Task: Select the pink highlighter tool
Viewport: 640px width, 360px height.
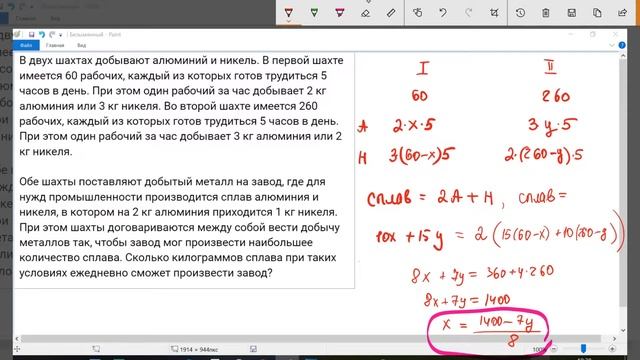Action: 340,13
